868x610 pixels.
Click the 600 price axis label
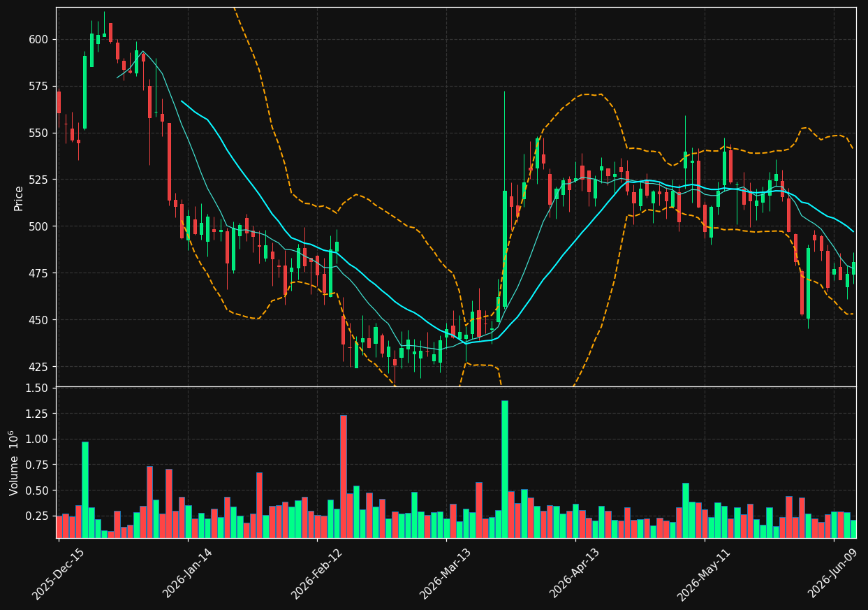pyautogui.click(x=39, y=39)
